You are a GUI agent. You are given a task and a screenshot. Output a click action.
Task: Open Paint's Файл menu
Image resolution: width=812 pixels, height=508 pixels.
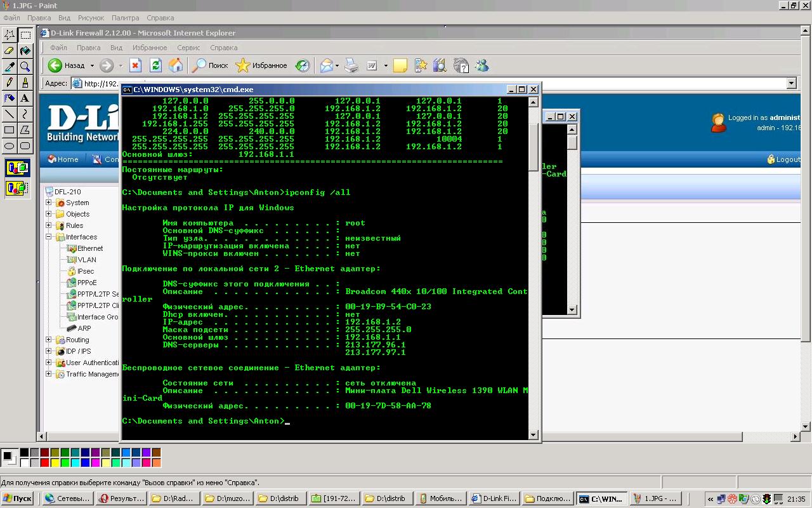(x=11, y=18)
